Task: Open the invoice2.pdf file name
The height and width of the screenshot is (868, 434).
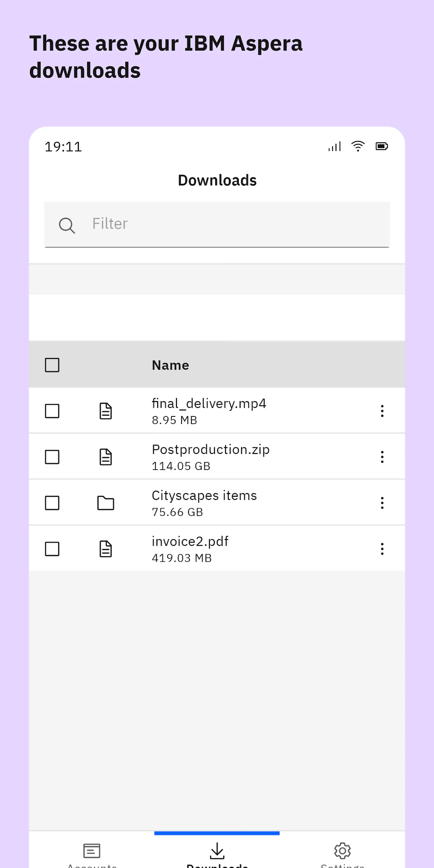Action: pyautogui.click(x=190, y=542)
